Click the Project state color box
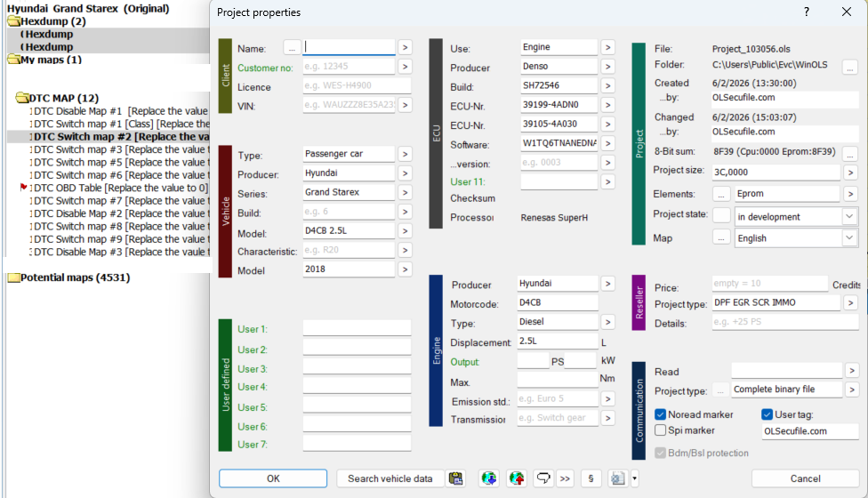The image size is (868, 498). pyautogui.click(x=721, y=216)
